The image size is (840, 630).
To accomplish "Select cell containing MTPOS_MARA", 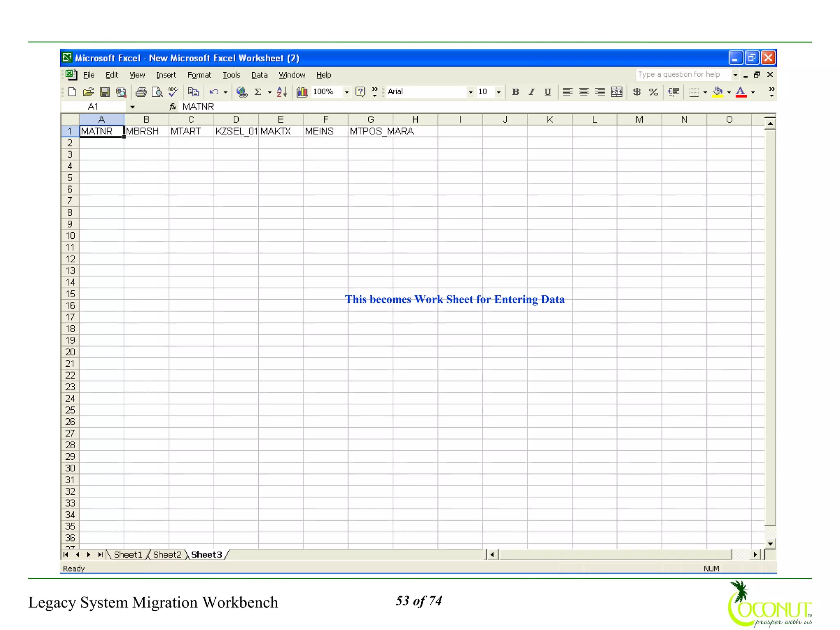I will tap(370, 131).
